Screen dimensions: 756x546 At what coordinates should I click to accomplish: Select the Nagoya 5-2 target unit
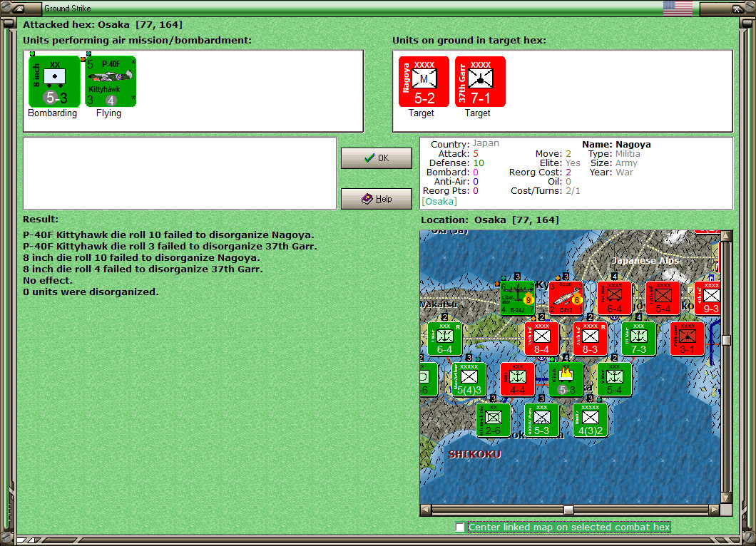point(424,81)
